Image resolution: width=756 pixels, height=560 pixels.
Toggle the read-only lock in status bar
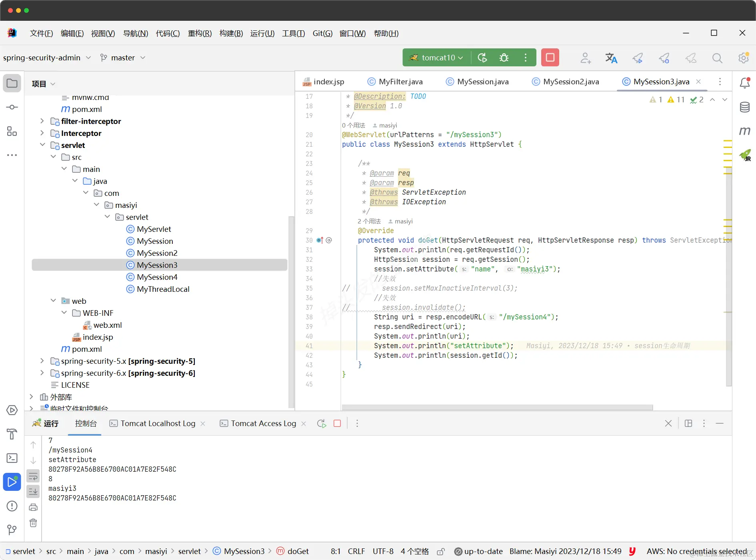point(441,552)
